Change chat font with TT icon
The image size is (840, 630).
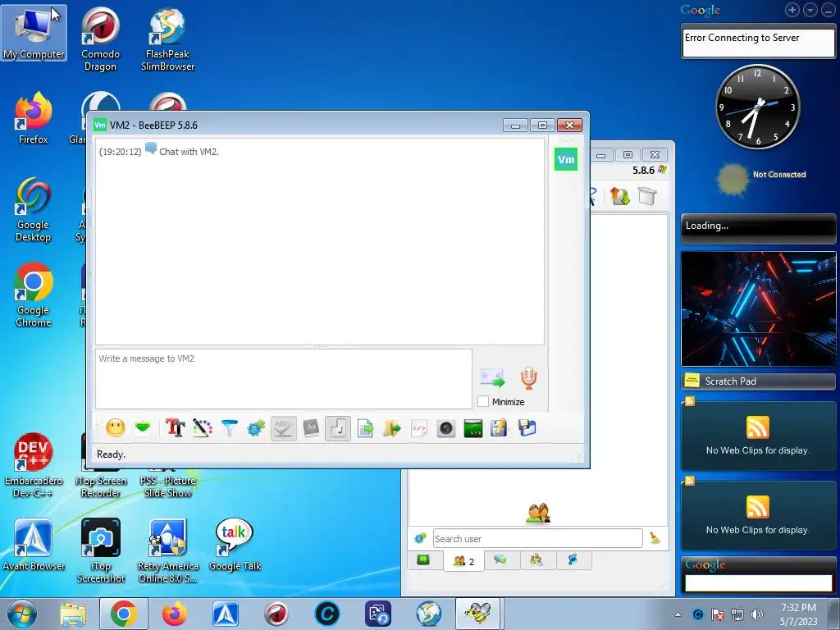(x=175, y=428)
